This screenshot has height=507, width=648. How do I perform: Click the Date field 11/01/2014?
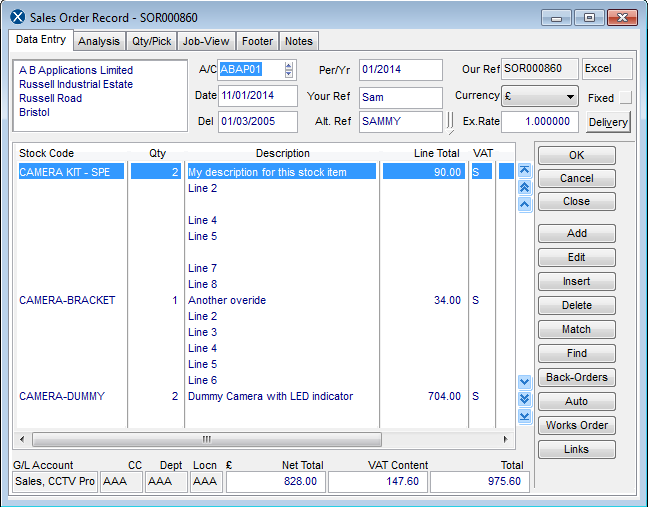tap(257, 95)
